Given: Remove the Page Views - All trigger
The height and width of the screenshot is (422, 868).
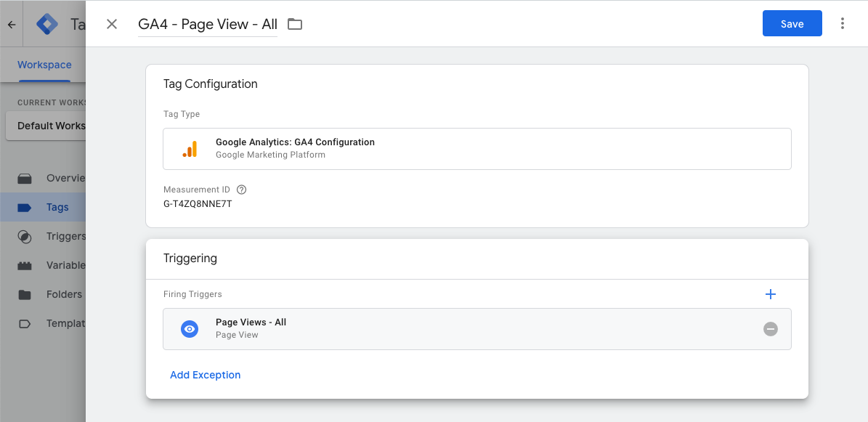Looking at the screenshot, I should pyautogui.click(x=771, y=329).
